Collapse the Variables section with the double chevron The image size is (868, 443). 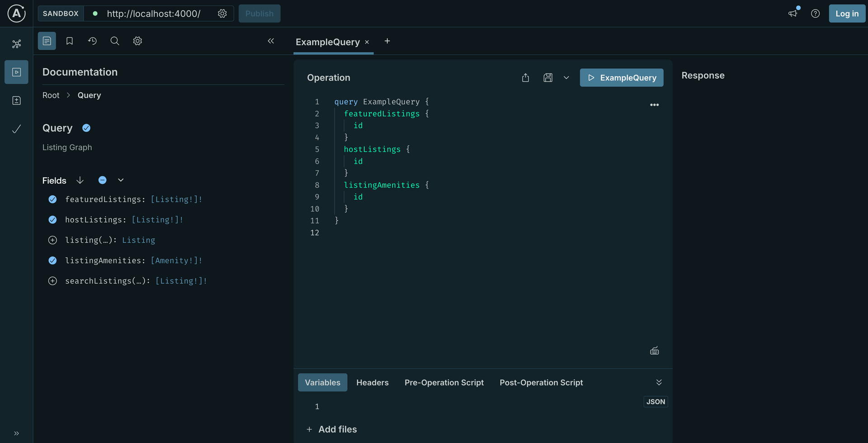point(659,382)
